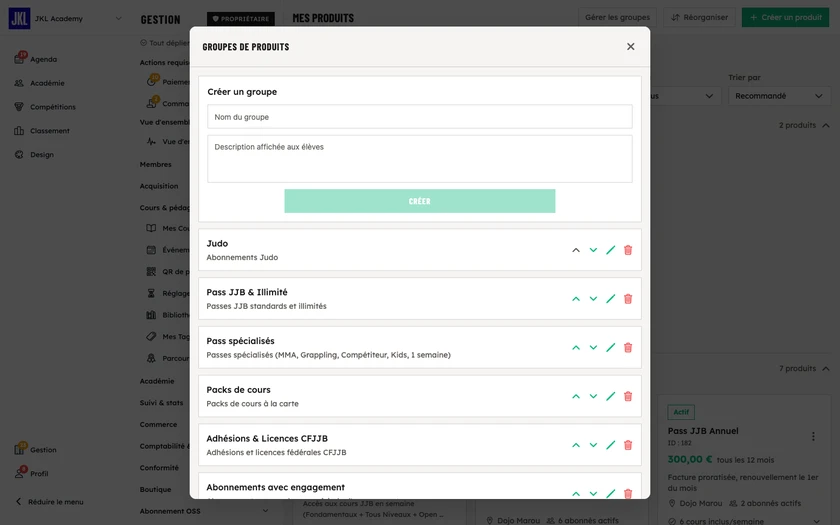840x525 pixels.
Task: Move Pass spécialisés group down
Action: point(593,348)
